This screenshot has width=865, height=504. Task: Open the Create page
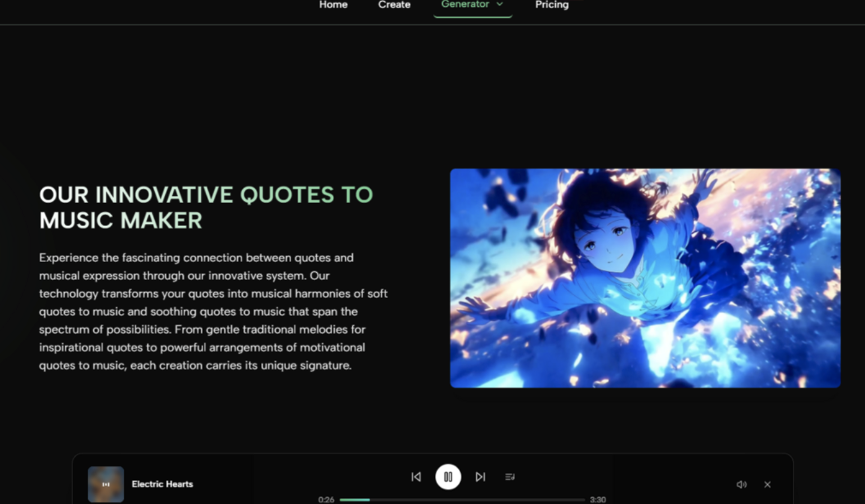(x=394, y=5)
